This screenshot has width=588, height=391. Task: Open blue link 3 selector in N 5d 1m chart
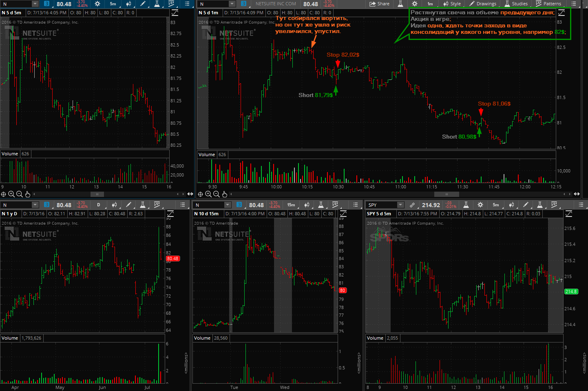243,4
